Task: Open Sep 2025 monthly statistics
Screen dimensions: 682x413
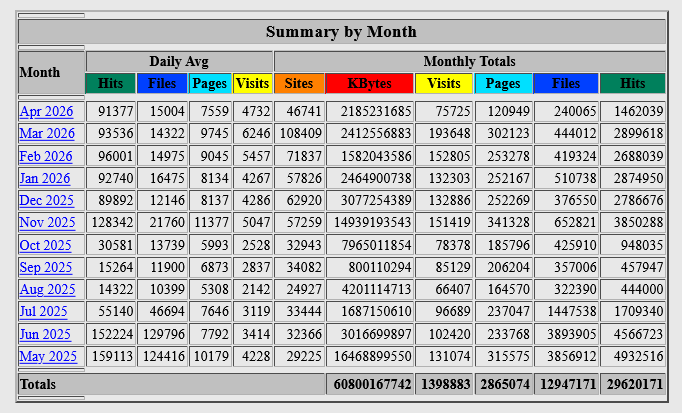Action: pyautogui.click(x=46, y=267)
